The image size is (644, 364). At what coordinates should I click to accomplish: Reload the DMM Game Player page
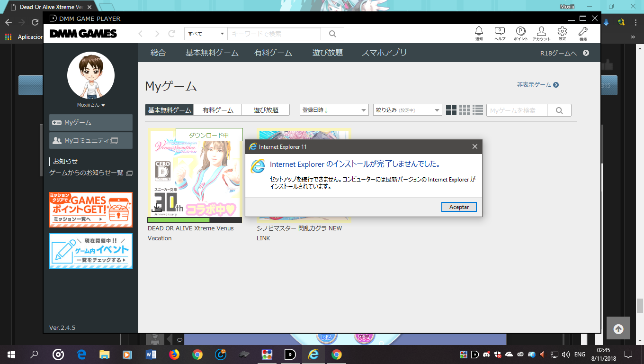click(172, 34)
